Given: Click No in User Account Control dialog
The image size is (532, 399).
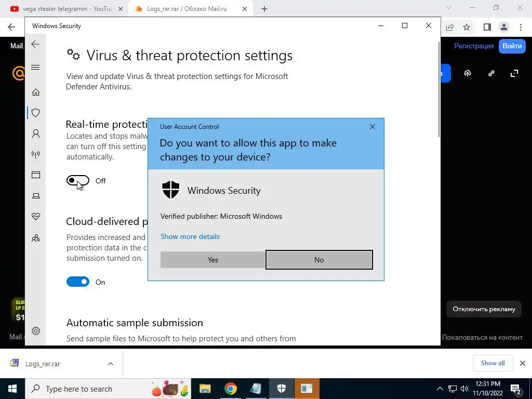Looking at the screenshot, I should tap(319, 260).
